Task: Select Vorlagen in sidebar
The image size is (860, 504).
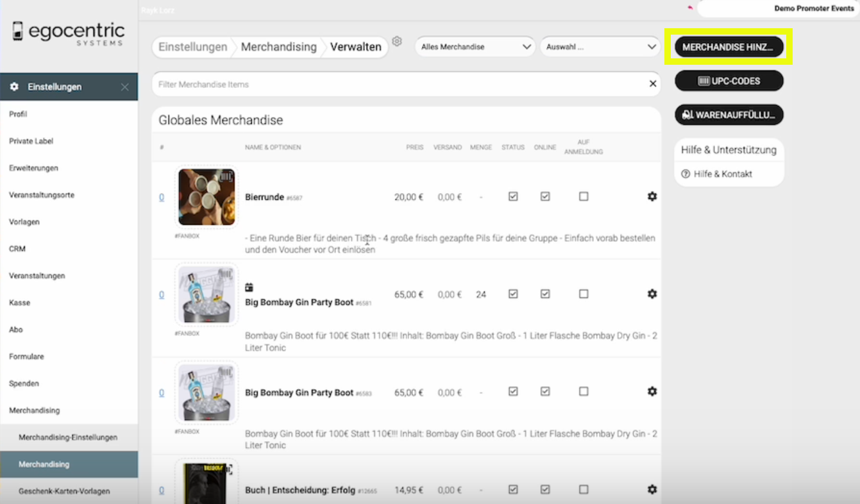Action: (x=24, y=222)
